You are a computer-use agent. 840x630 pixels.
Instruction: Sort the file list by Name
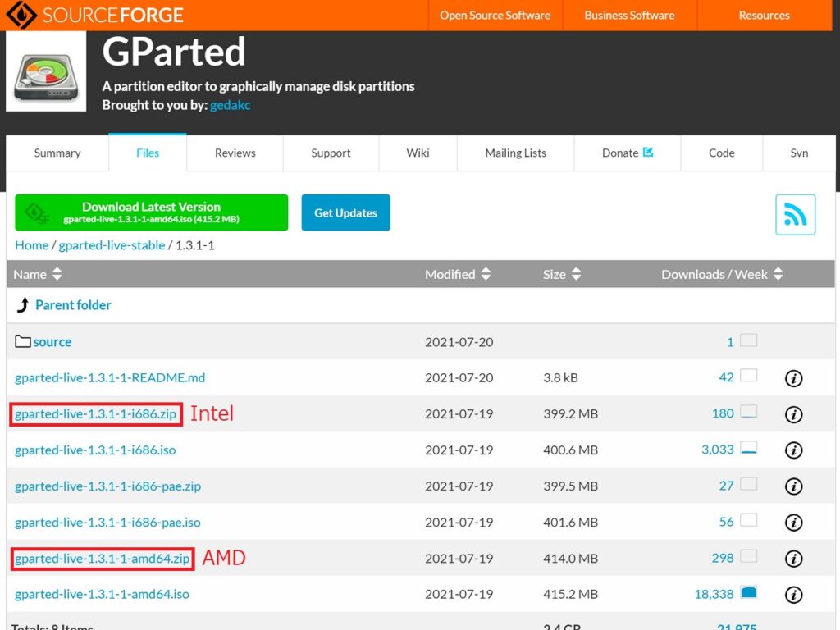[x=38, y=274]
